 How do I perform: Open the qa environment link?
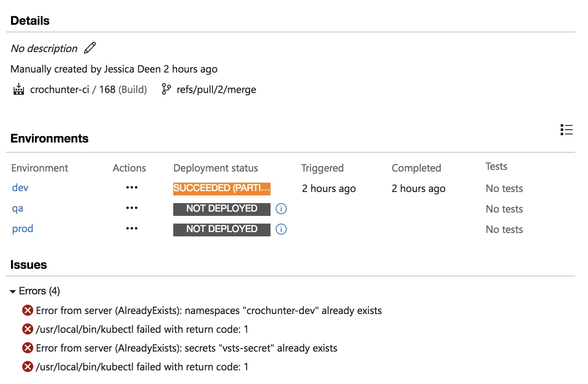click(17, 209)
